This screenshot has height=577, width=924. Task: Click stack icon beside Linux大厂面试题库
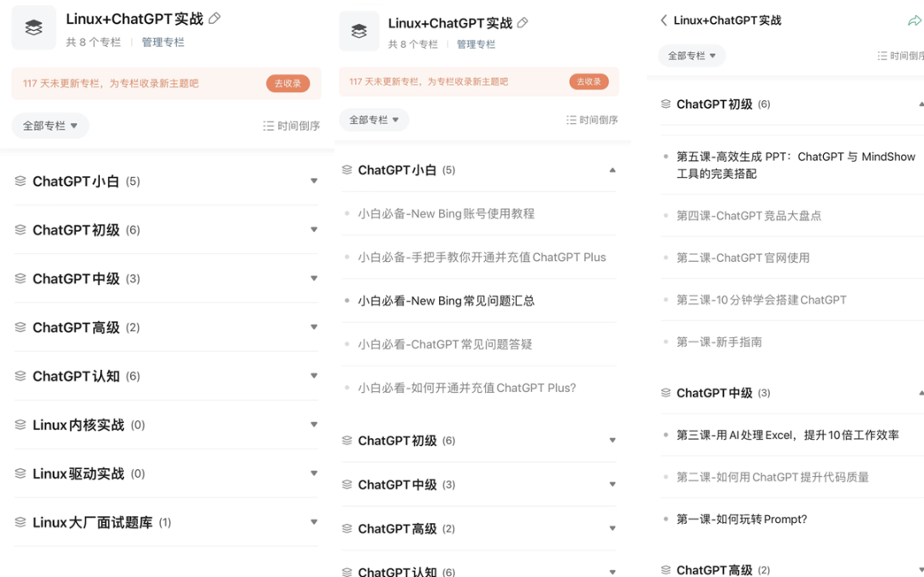coord(21,522)
